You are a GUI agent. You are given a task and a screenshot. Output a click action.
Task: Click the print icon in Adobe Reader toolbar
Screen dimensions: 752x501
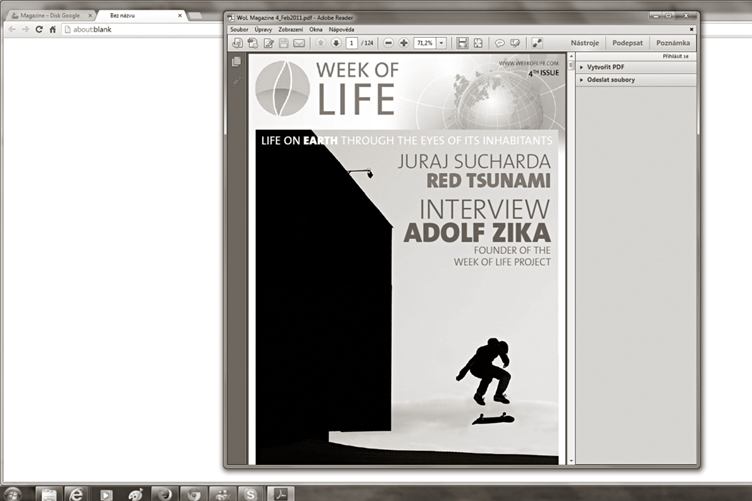pyautogui.click(x=283, y=43)
